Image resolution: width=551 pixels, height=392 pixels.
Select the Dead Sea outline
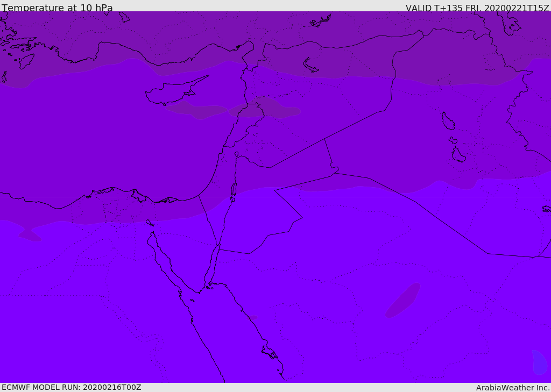pyautogui.click(x=234, y=189)
